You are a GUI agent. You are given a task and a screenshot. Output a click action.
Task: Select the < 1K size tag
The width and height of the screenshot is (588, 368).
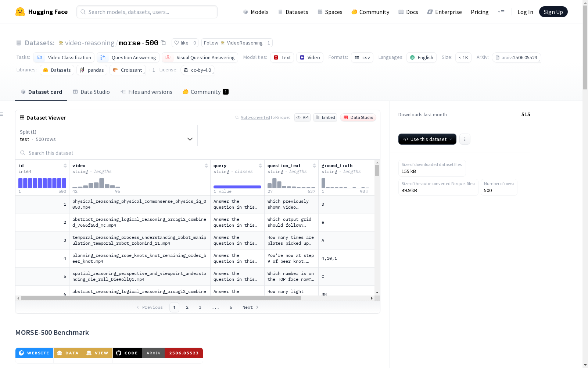coord(463,57)
